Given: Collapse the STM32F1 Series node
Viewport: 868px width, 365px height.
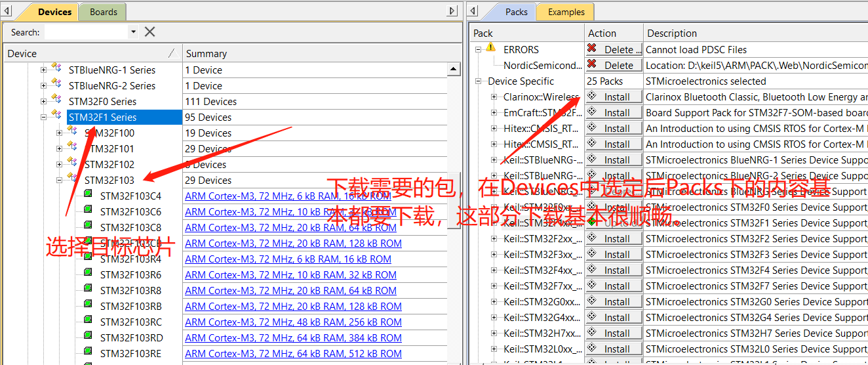Looking at the screenshot, I should (x=43, y=117).
